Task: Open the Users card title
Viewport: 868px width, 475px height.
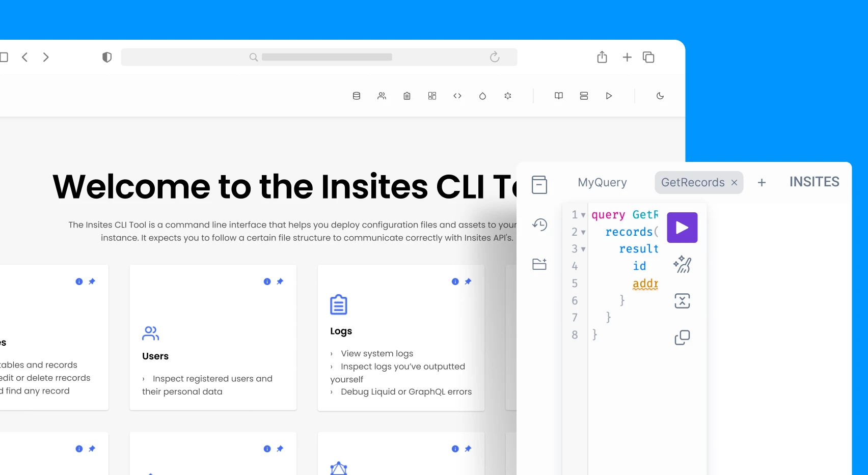Action: (x=155, y=356)
